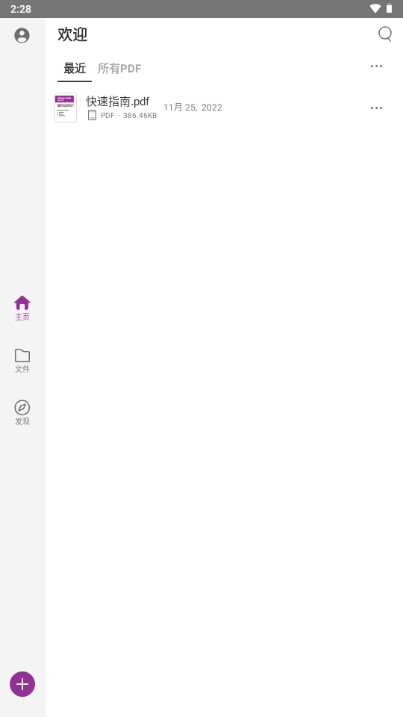This screenshot has height=717, width=403.
Task: Tap the search magnifier icon
Action: (x=385, y=34)
